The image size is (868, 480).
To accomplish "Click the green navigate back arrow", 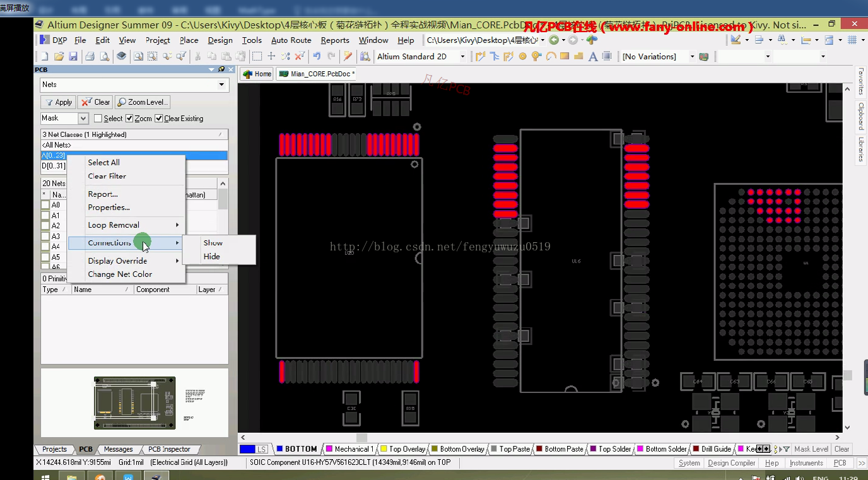I will pos(554,40).
